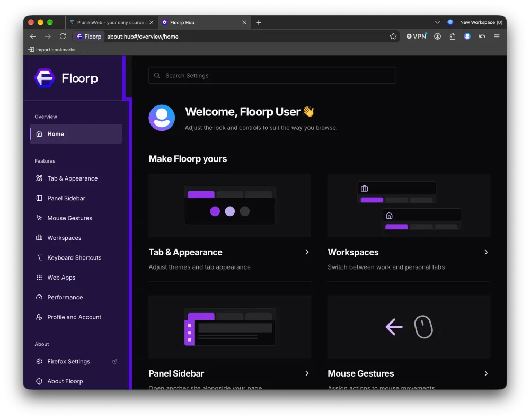Click the address bar URL about:hub
The height and width of the screenshot is (420, 530).
click(143, 37)
